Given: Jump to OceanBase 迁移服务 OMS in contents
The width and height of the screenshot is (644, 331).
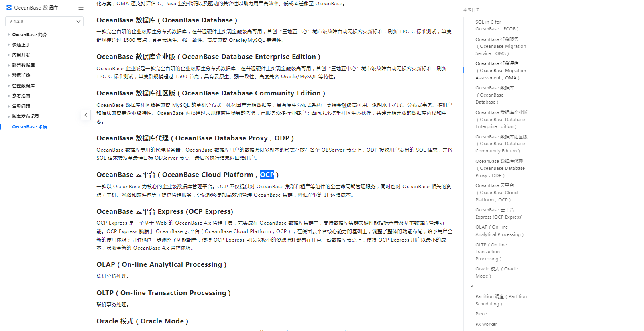Looking at the screenshot, I should [x=501, y=46].
